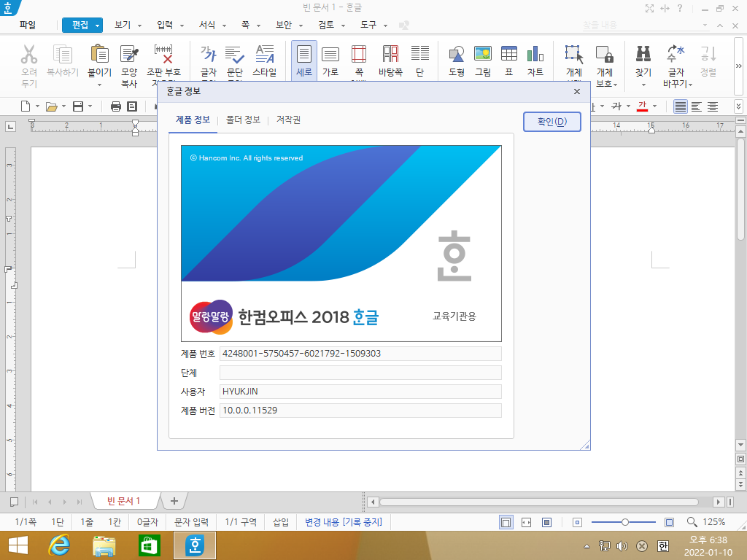Toggle 삽입 insert mode in status bar
Screen dimensions: 747x560
pos(281,522)
